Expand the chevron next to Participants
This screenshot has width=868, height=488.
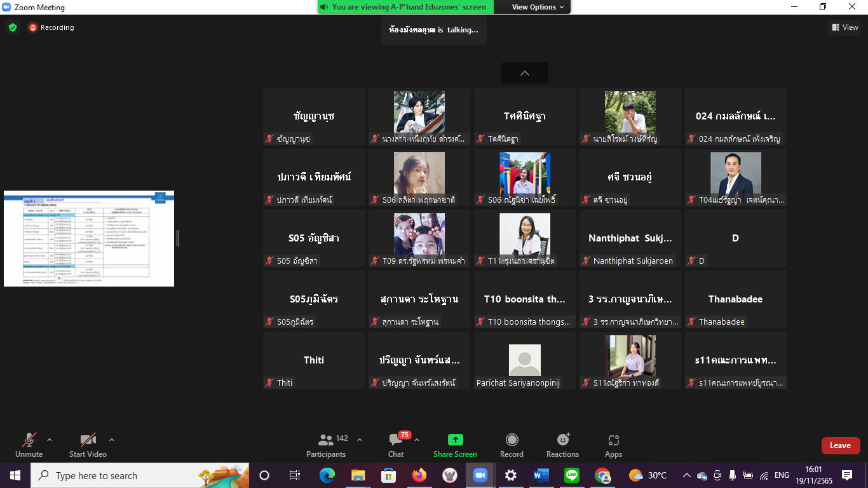pyautogui.click(x=360, y=440)
